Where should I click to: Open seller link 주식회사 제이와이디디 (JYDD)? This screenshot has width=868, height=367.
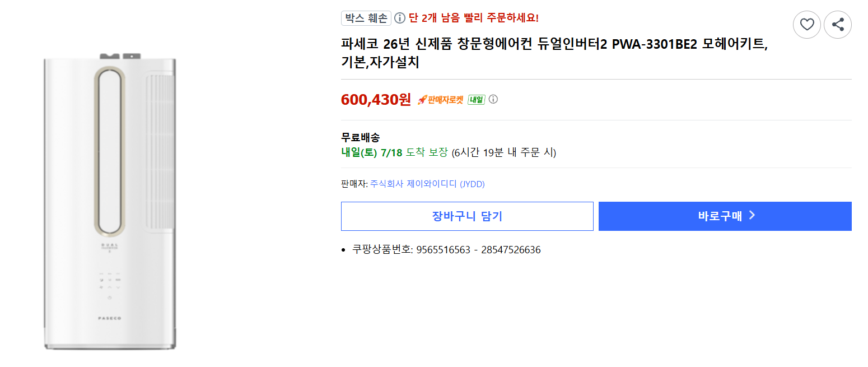427,184
